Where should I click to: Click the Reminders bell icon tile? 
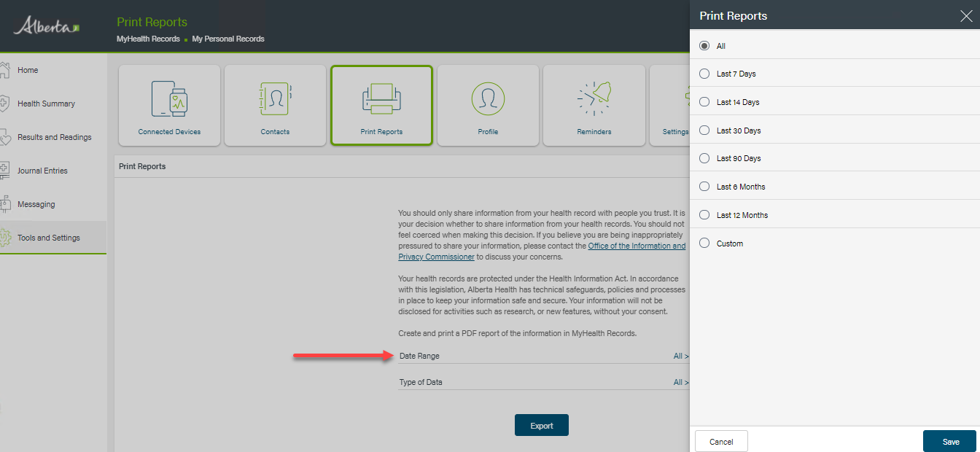tap(594, 99)
